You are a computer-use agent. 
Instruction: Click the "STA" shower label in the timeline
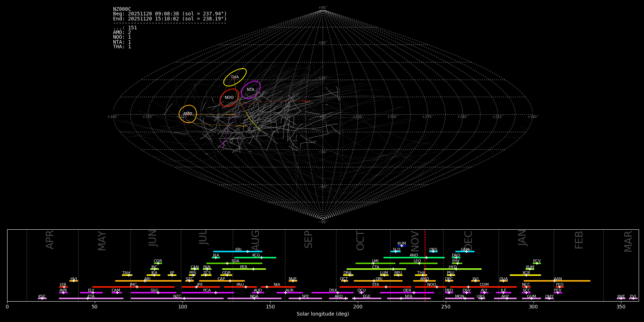[376, 285]
